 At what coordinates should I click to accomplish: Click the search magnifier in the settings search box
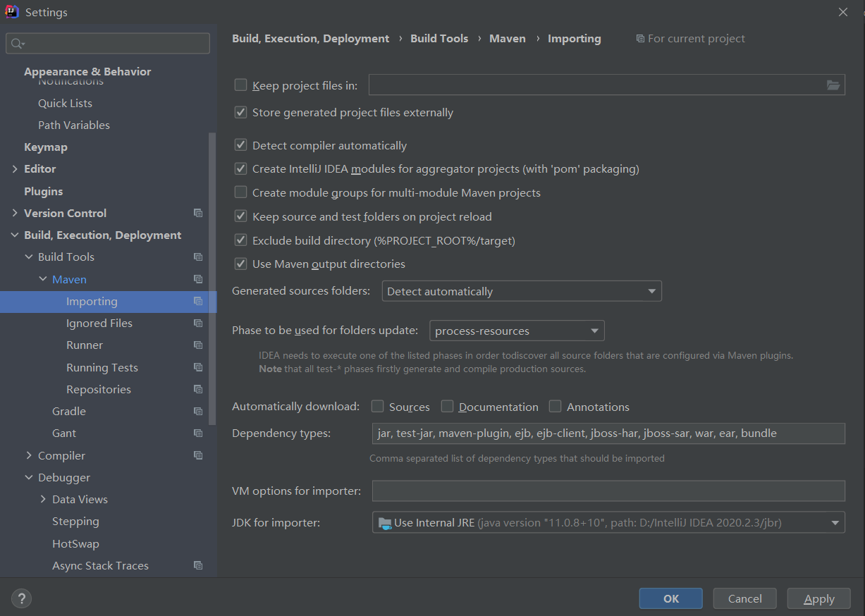click(17, 43)
